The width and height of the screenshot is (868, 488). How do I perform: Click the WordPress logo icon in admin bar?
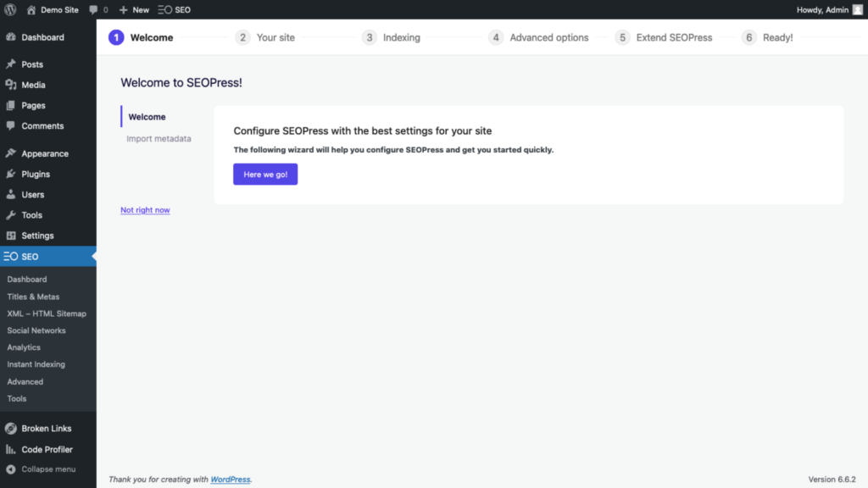tap(10, 9)
